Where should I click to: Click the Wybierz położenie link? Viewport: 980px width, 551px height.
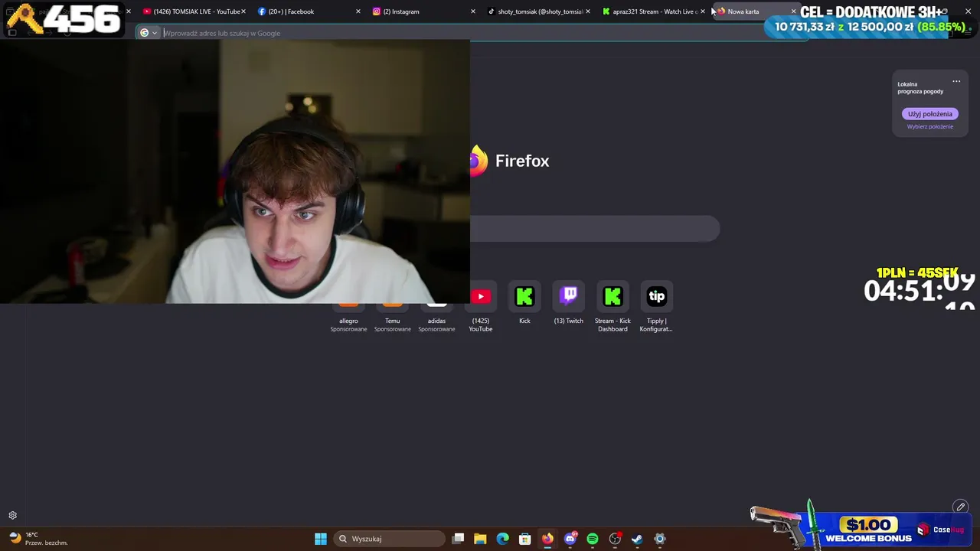tap(930, 126)
